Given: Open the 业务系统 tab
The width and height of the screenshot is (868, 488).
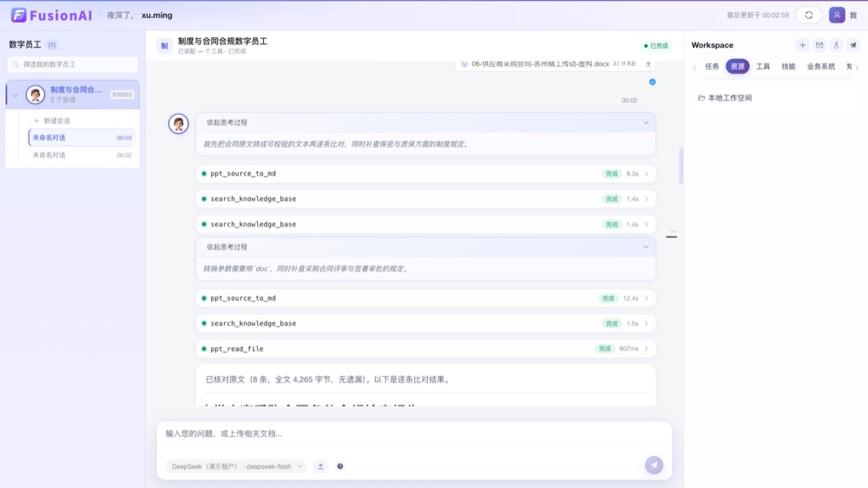Looking at the screenshot, I should (x=820, y=67).
